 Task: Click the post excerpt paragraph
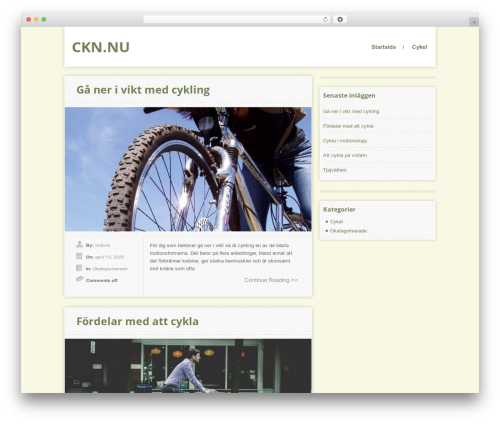coord(221,257)
